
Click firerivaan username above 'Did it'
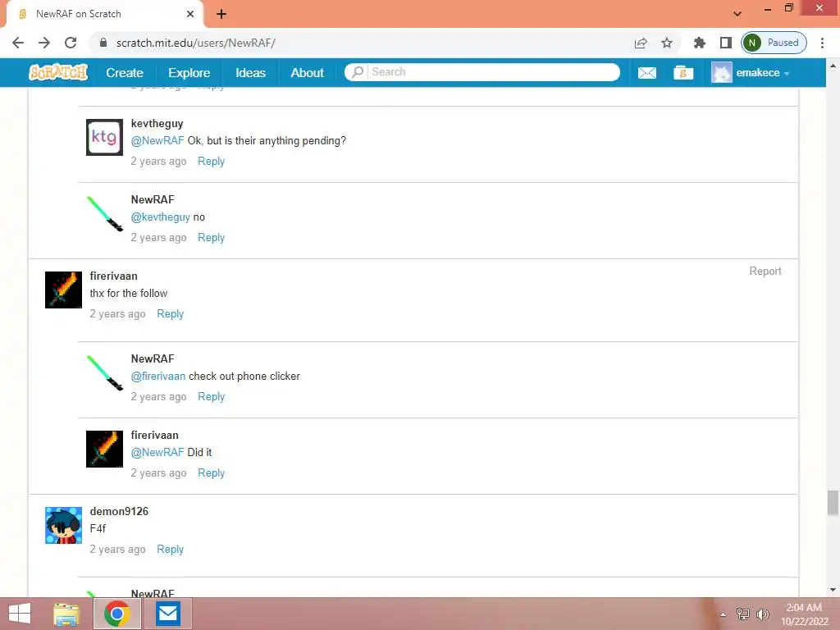tap(155, 435)
